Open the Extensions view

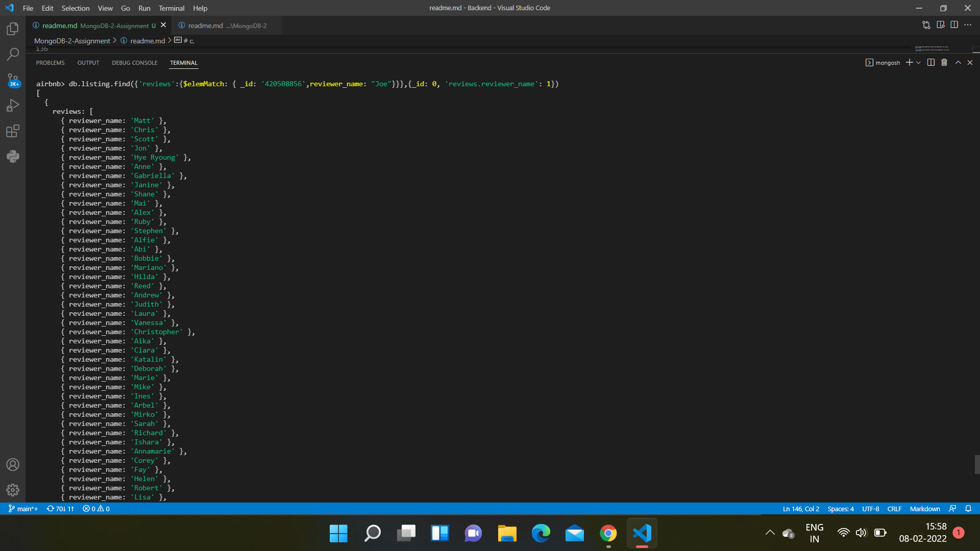pos(13,131)
